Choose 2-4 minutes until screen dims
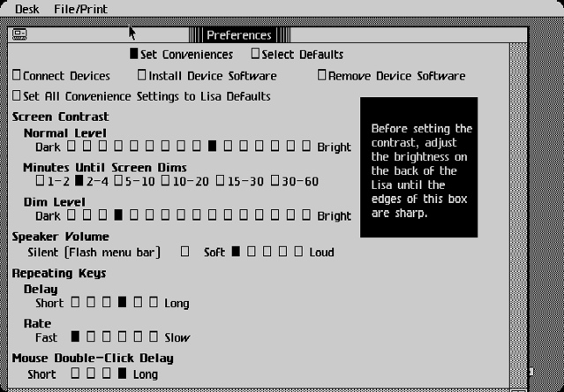 coord(79,180)
